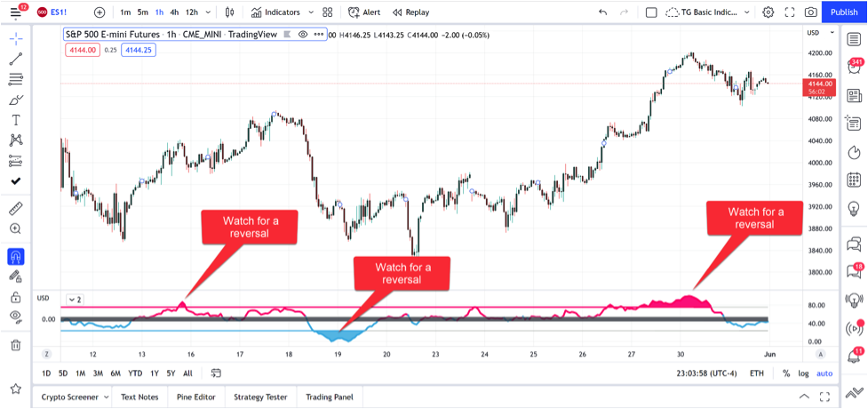Viewport: 868px width, 409px height.
Task: Select the text tool in drawing toolbar
Action: coord(15,120)
